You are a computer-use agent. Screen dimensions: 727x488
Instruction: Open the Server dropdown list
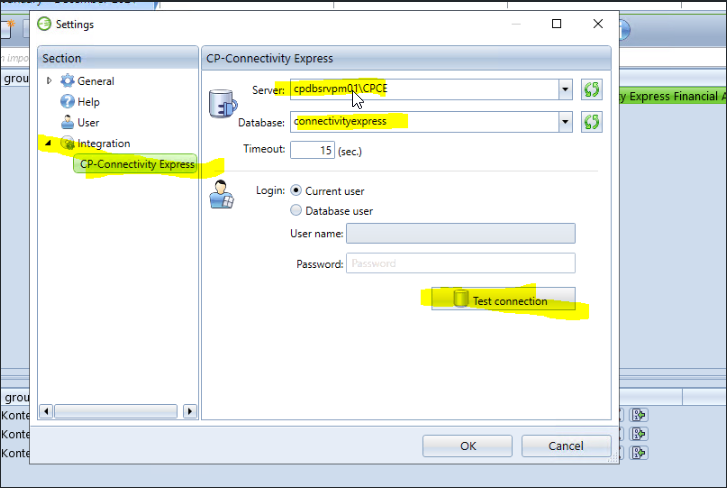tap(565, 90)
